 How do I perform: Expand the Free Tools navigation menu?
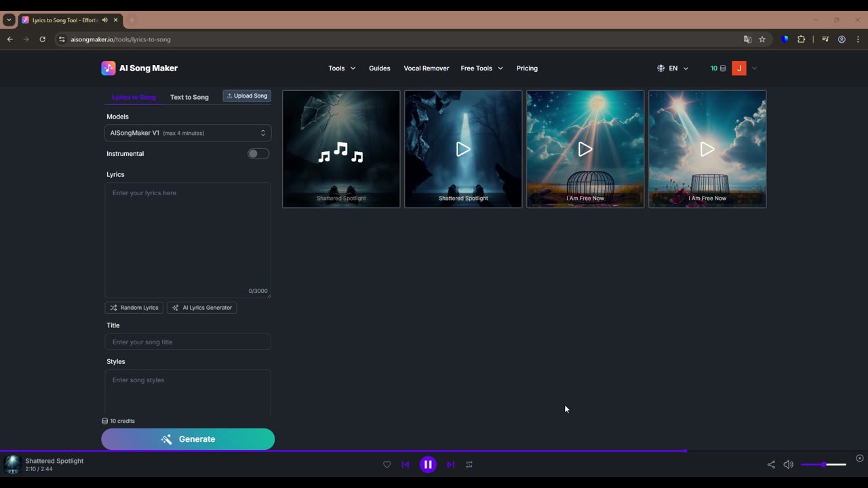[481, 68]
